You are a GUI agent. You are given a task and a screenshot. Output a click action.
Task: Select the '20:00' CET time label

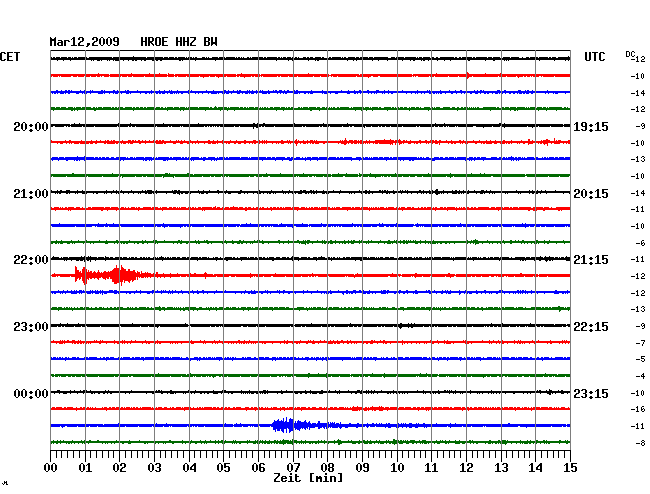pyautogui.click(x=31, y=126)
